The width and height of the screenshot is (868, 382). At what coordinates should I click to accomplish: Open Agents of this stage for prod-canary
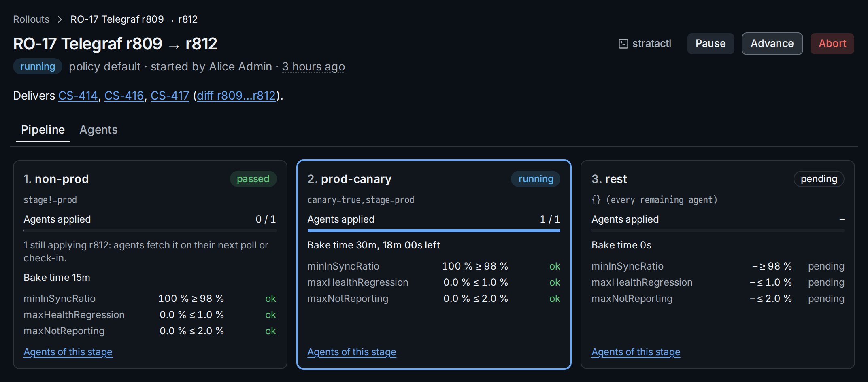[x=352, y=352]
